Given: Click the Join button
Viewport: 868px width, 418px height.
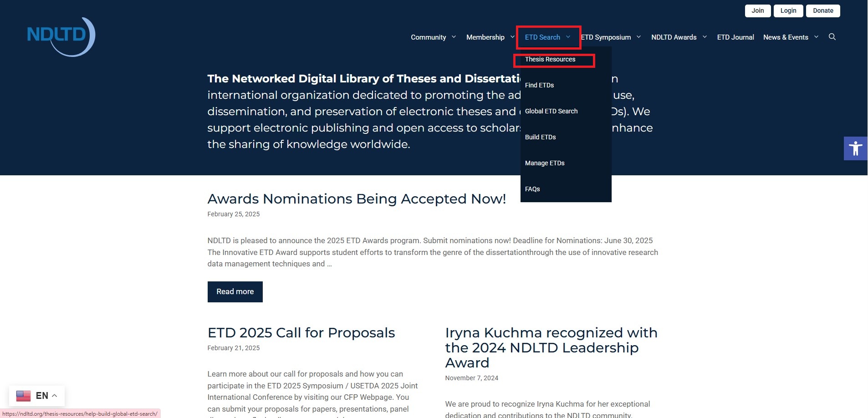Looking at the screenshot, I should point(757,11).
